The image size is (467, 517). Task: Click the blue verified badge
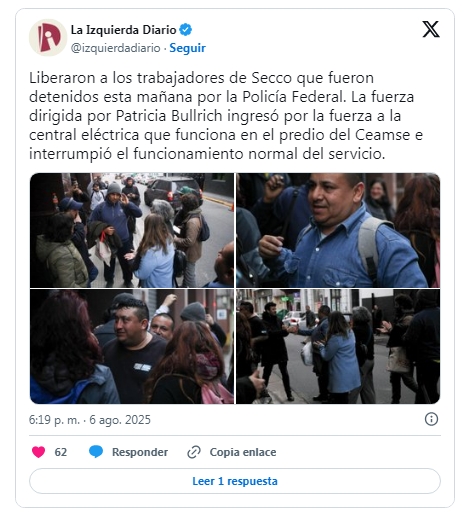[x=185, y=30]
